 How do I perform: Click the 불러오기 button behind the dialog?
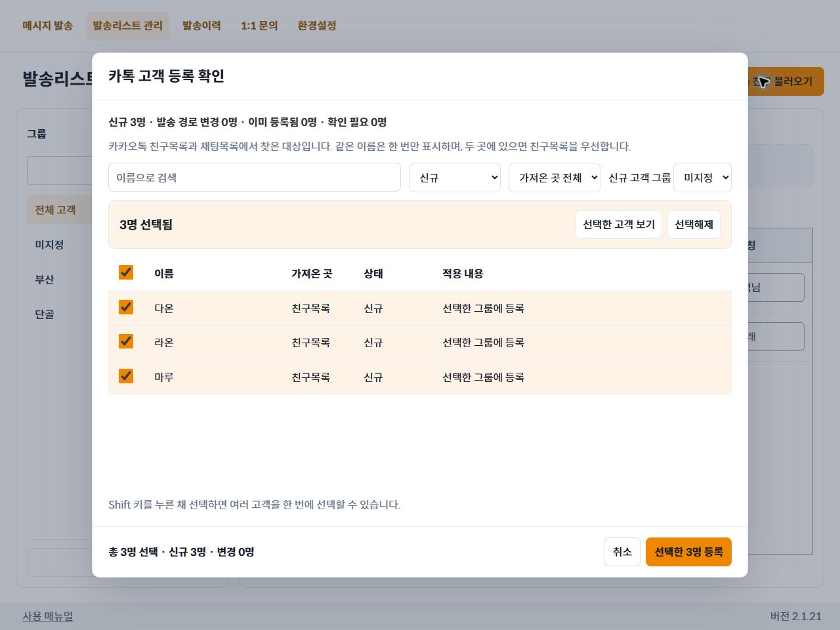(x=786, y=81)
